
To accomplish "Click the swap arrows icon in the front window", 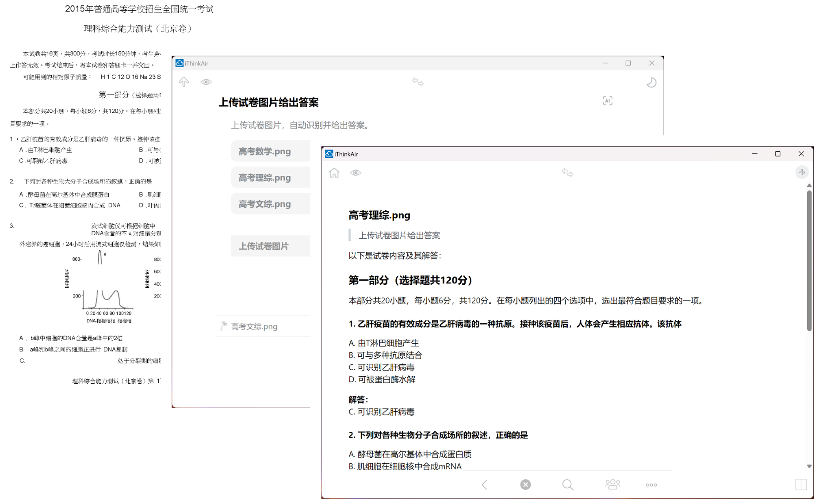I will point(567,173).
